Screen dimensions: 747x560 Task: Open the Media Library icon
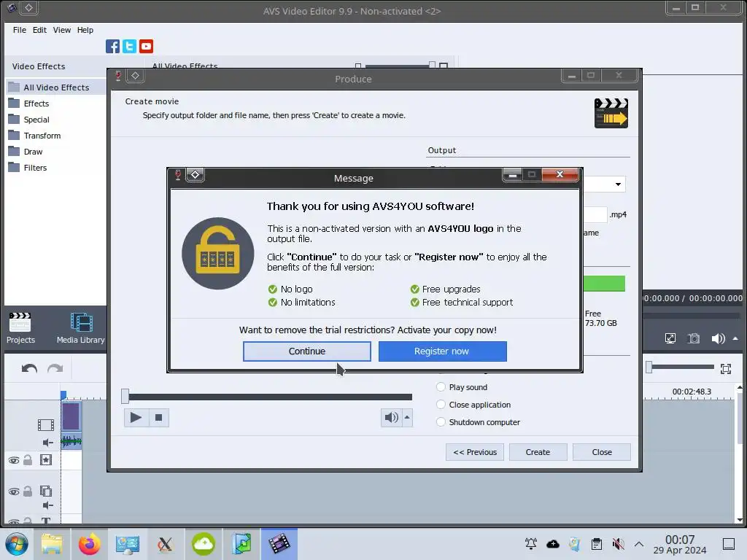coord(80,328)
